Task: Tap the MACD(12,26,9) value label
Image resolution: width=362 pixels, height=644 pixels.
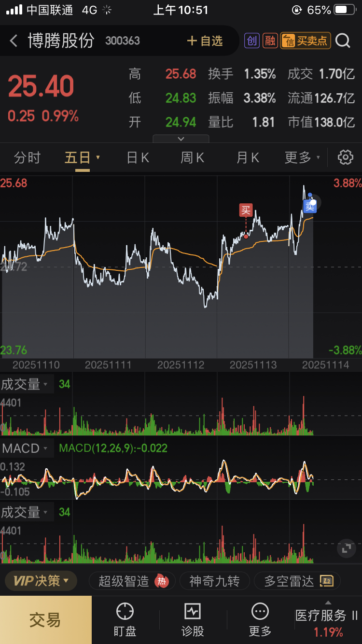Action: [x=113, y=448]
